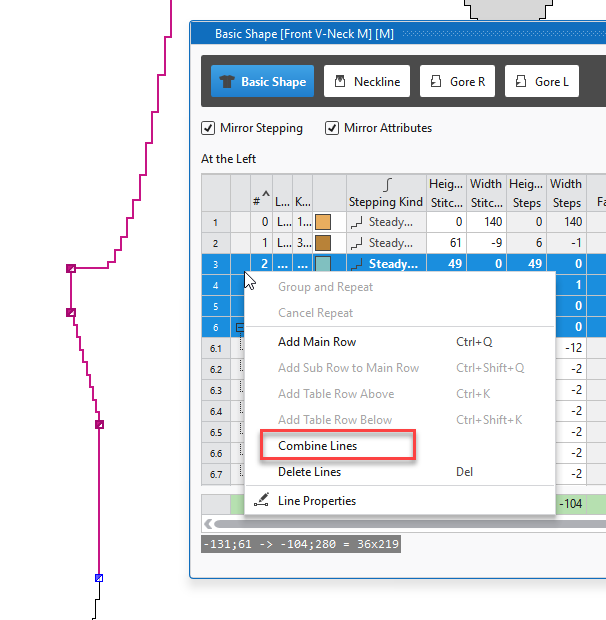Click the teal color swatch in row 3
The height and width of the screenshot is (620, 606).
(323, 264)
